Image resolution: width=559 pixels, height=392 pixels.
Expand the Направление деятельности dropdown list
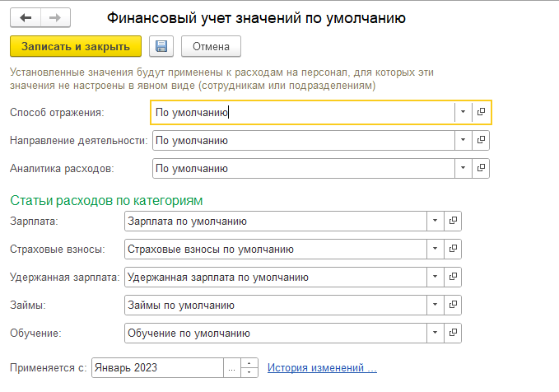pos(464,140)
